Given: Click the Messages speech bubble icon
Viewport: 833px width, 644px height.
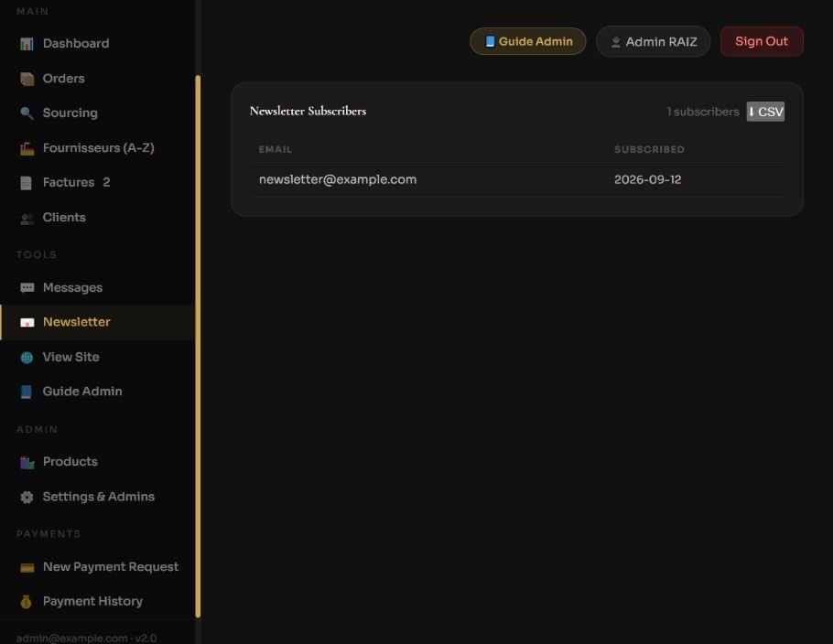Looking at the screenshot, I should (x=27, y=288).
